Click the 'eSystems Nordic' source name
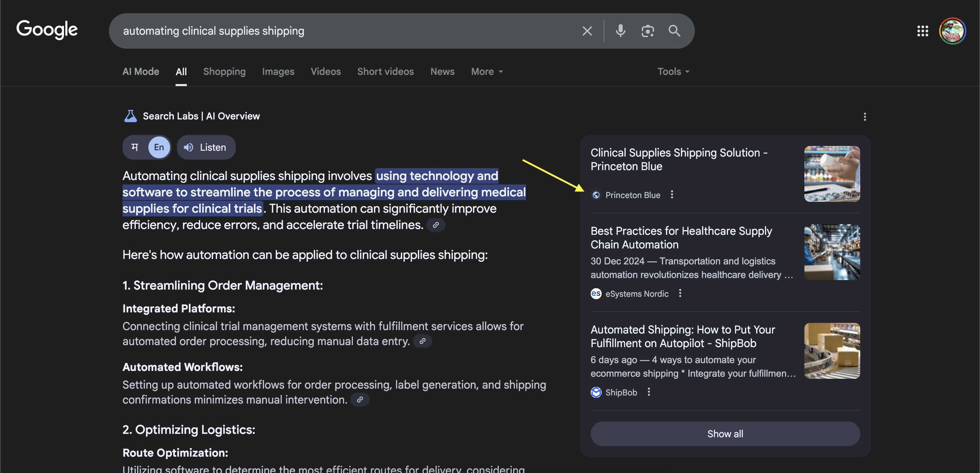 click(637, 294)
